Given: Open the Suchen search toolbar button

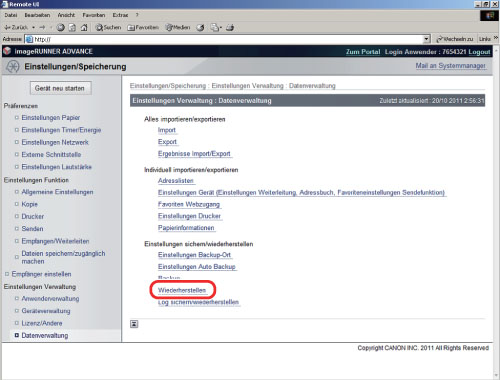Looking at the screenshot, I should (108, 28).
